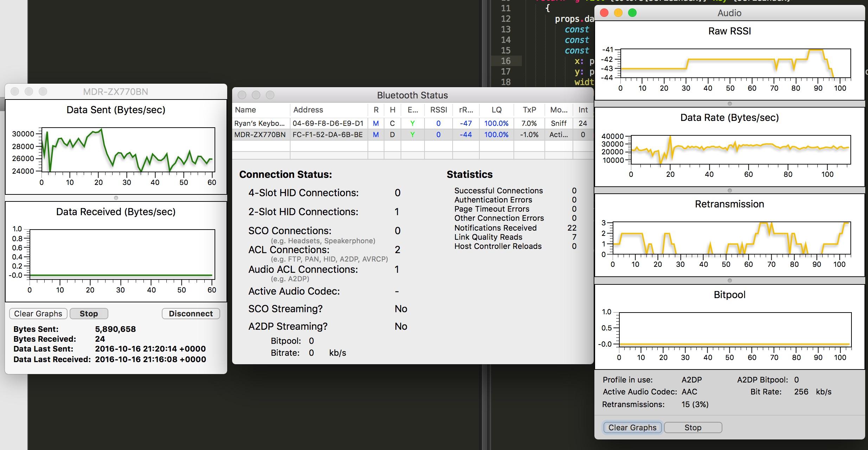This screenshot has width=868, height=450.
Task: Click Clear Graphs in MDR-ZX770BN window
Action: [38, 314]
